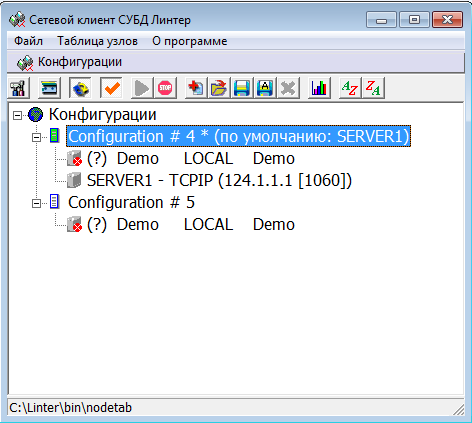The image size is (472, 423).
Task: Maximize the Сетевой клиент window
Action: 414,20
